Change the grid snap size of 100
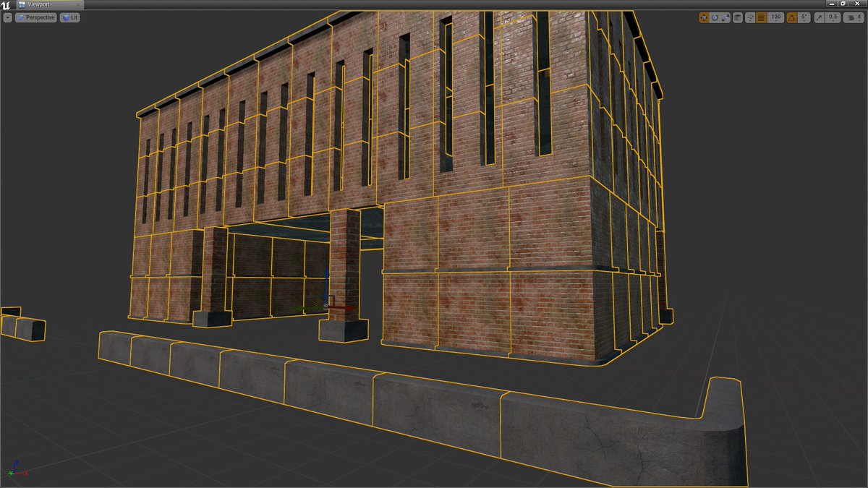This screenshot has width=868, height=488. coord(775,17)
